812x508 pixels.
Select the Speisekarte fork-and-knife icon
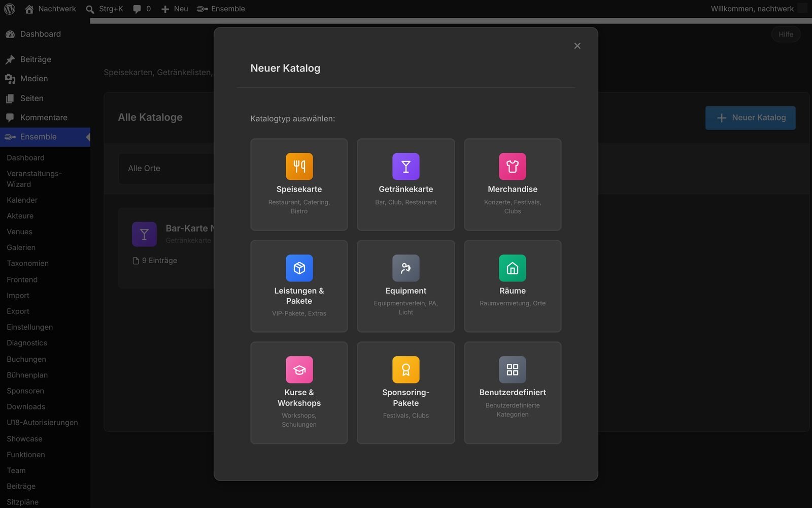(299, 166)
